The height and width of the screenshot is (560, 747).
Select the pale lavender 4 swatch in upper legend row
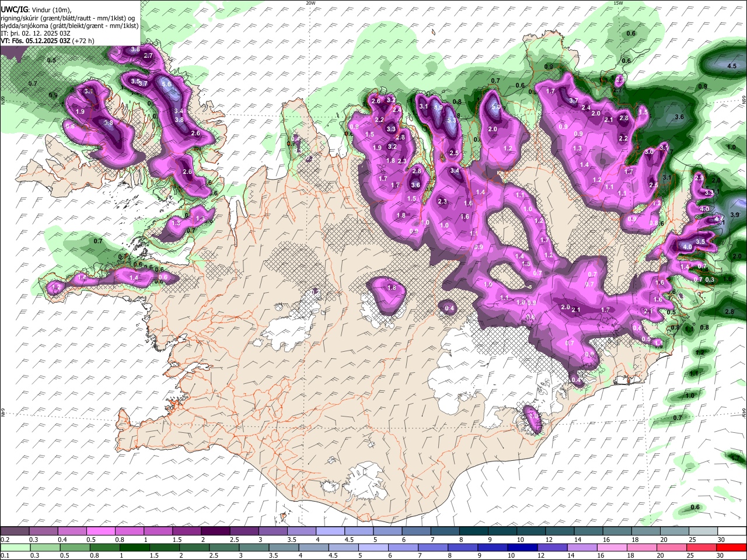click(330, 531)
